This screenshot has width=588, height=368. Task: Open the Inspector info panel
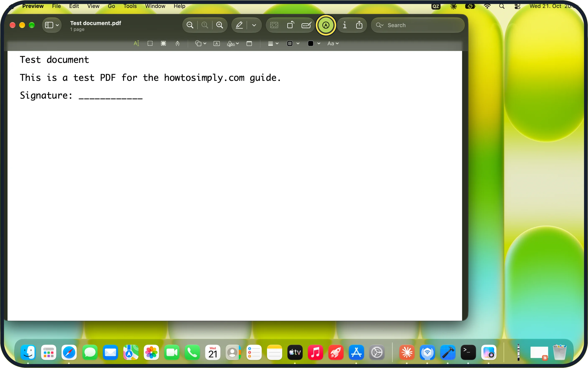coord(345,25)
